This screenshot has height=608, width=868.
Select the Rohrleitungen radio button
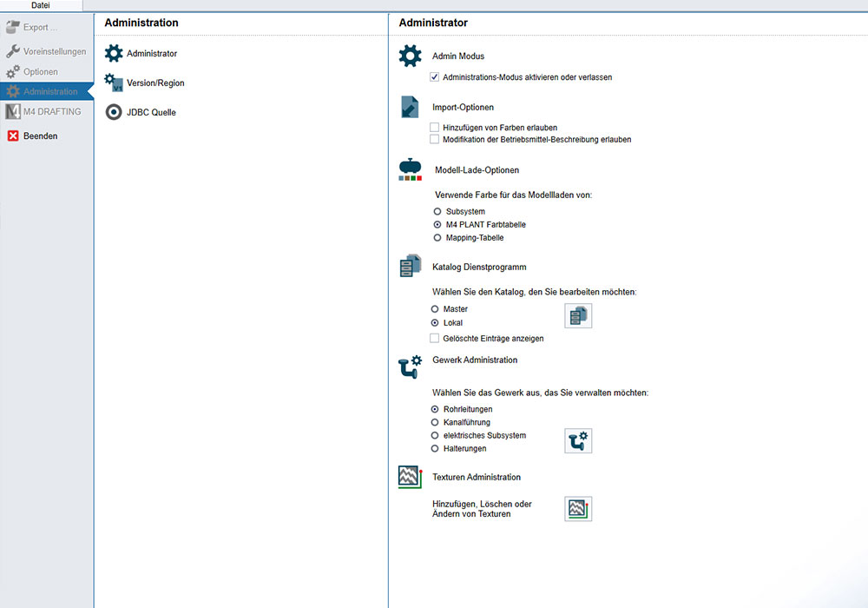click(x=435, y=409)
